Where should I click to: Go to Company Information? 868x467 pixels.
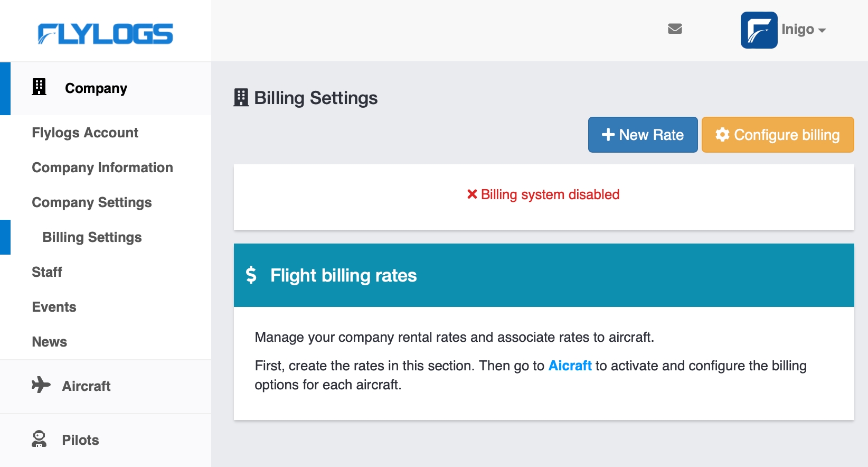click(102, 167)
